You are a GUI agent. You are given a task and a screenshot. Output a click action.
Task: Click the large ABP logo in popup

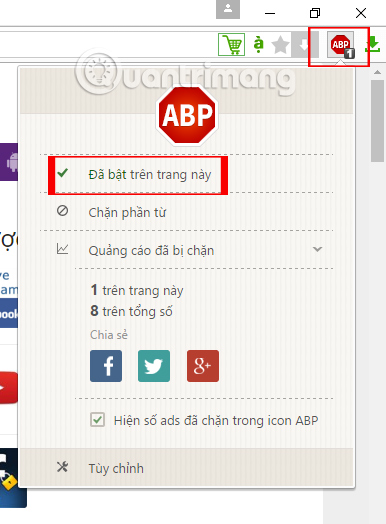[187, 116]
